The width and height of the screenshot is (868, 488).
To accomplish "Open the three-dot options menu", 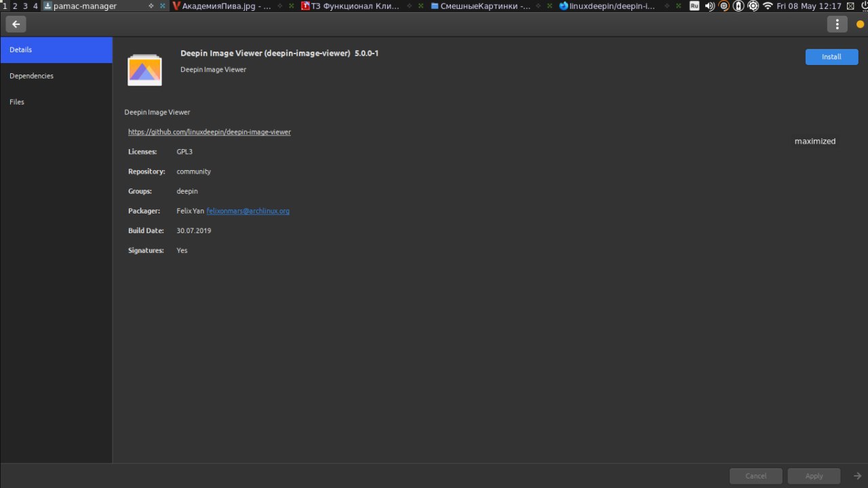I will (837, 24).
